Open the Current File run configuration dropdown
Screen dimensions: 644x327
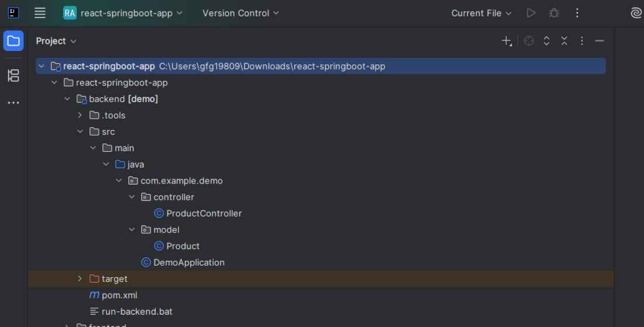481,13
